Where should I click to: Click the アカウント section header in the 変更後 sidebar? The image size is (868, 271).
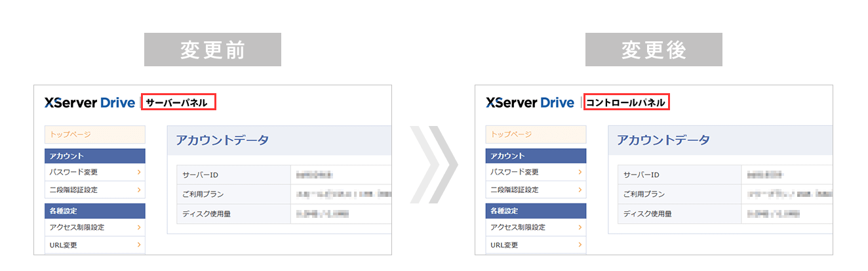pos(536,156)
